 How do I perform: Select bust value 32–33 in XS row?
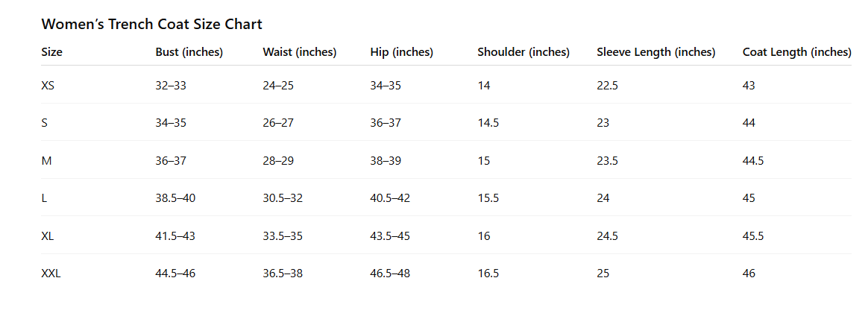(171, 86)
